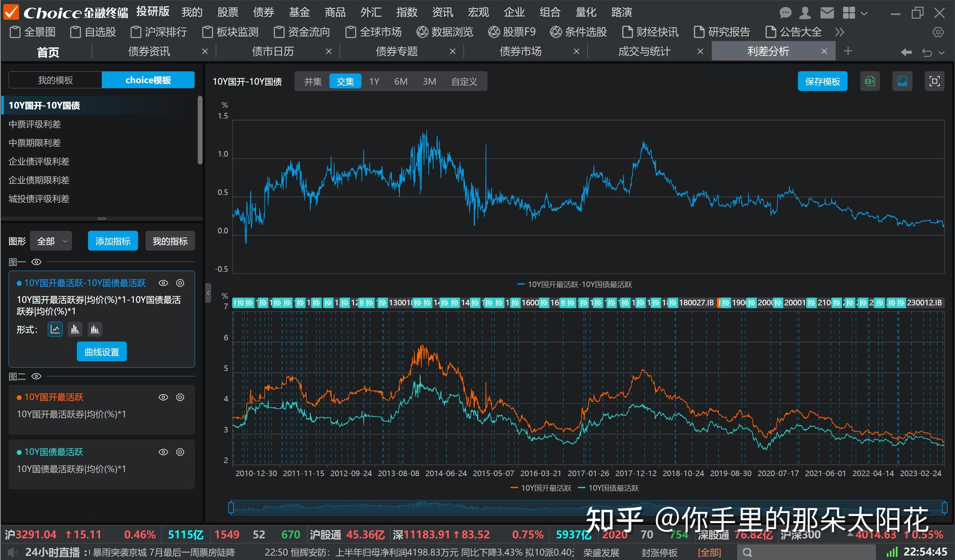
Task: Collapse the left side panel handle
Action: [x=208, y=293]
